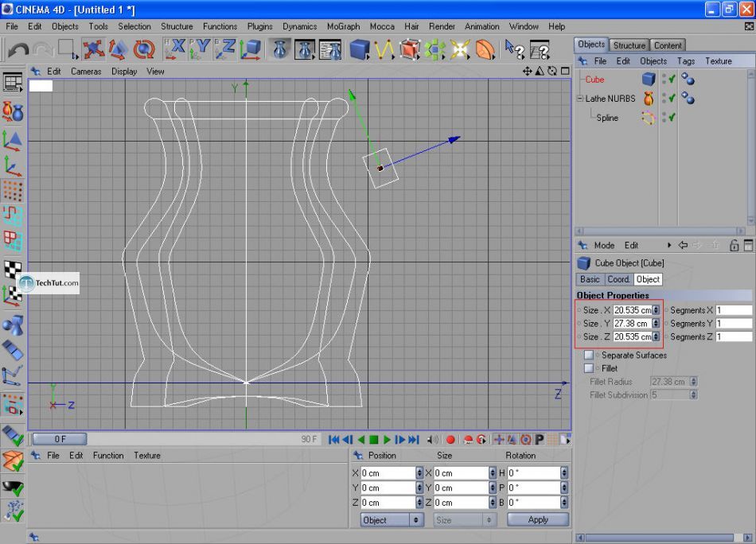Add Cube primitive from toolbar
This screenshot has height=544, width=756.
[360, 49]
